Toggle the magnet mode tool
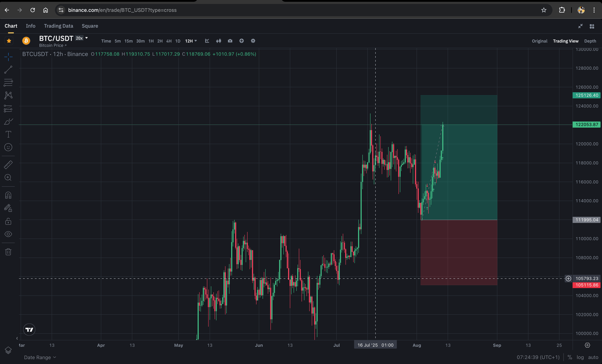Viewport: 602px width, 364px height. coord(8,195)
